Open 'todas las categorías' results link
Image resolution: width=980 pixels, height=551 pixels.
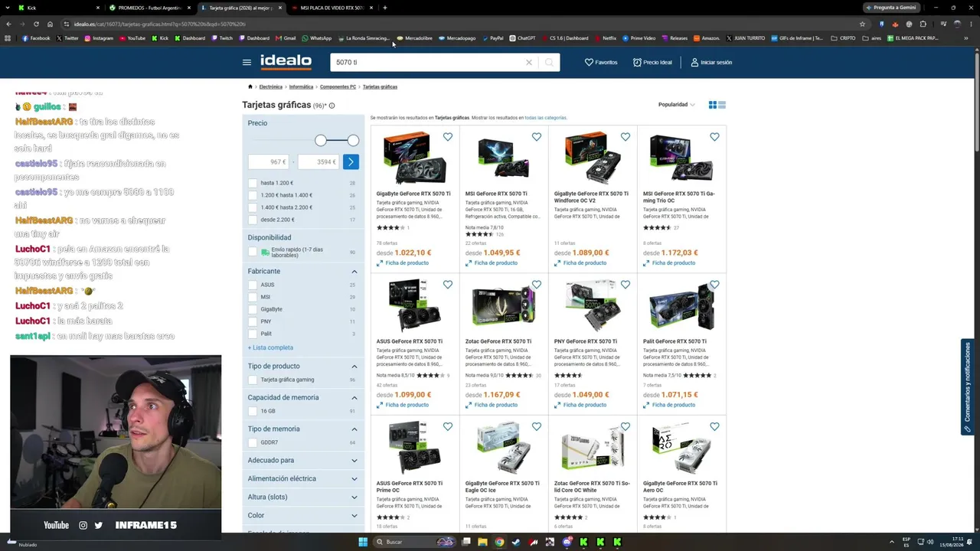point(545,118)
